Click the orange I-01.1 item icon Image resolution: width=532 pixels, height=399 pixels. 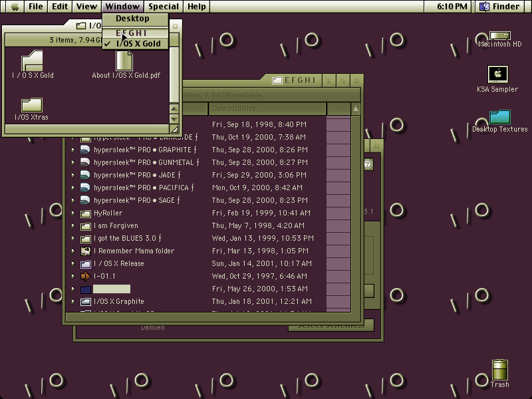pos(86,277)
